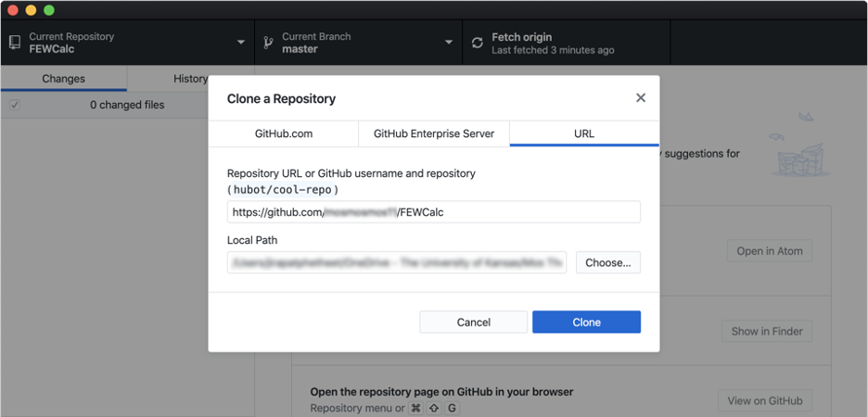Image resolution: width=868 pixels, height=417 pixels.
Task: Click the Fetch origin button
Action: [566, 43]
